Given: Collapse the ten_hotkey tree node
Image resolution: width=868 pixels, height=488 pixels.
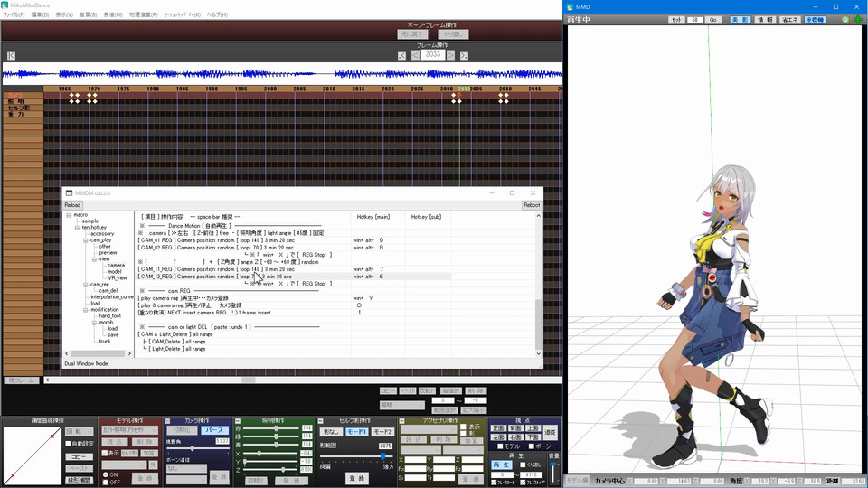Looking at the screenshot, I should [78, 228].
